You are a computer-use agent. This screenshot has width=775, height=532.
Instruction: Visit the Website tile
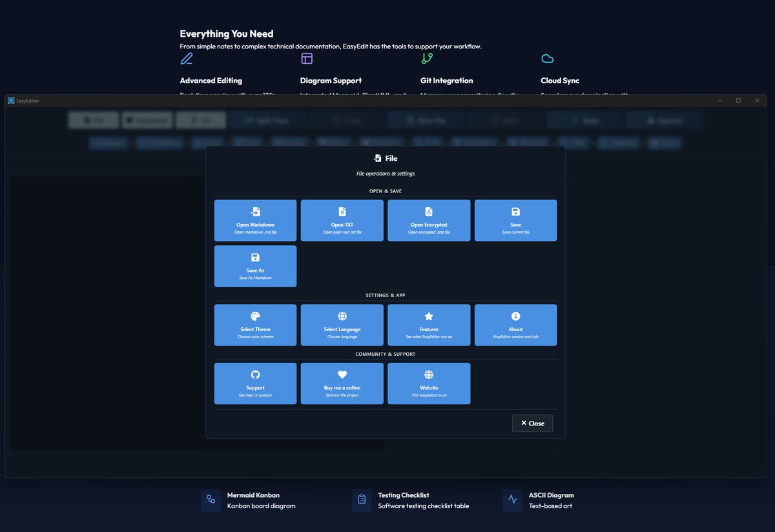pos(429,384)
